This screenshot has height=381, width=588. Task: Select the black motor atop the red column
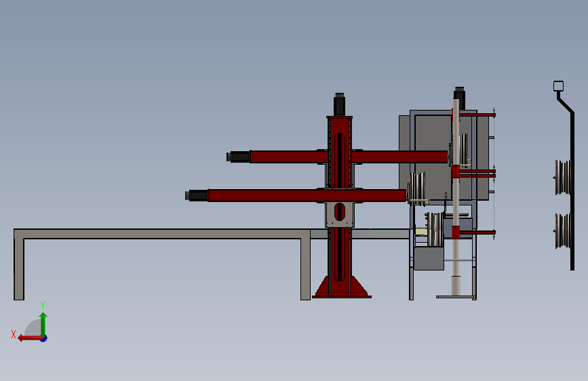click(339, 104)
